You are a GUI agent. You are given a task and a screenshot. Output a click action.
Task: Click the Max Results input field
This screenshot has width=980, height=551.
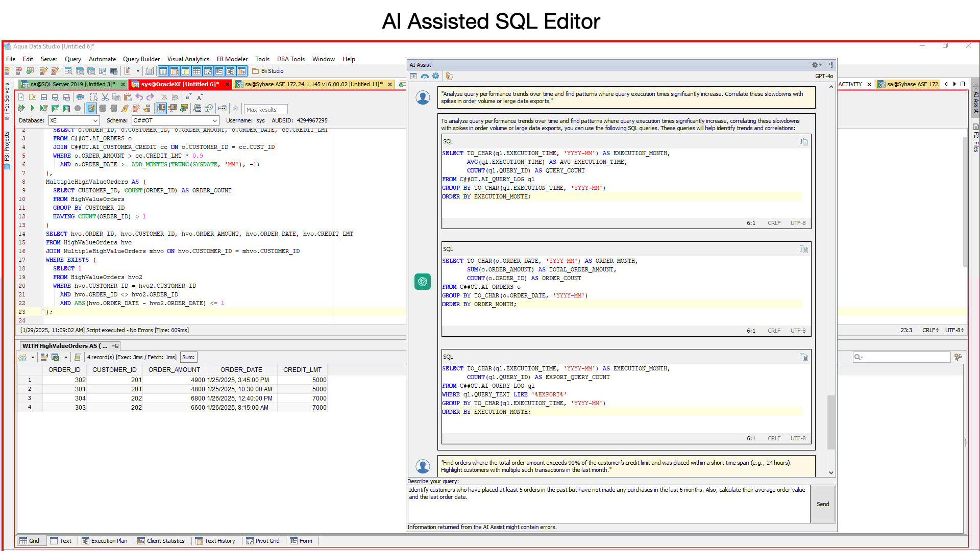tap(265, 109)
